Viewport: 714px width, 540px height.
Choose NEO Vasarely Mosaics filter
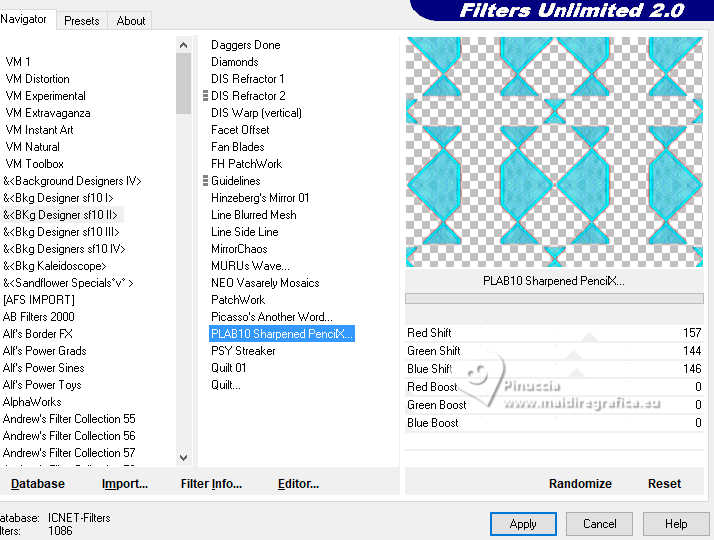click(265, 283)
